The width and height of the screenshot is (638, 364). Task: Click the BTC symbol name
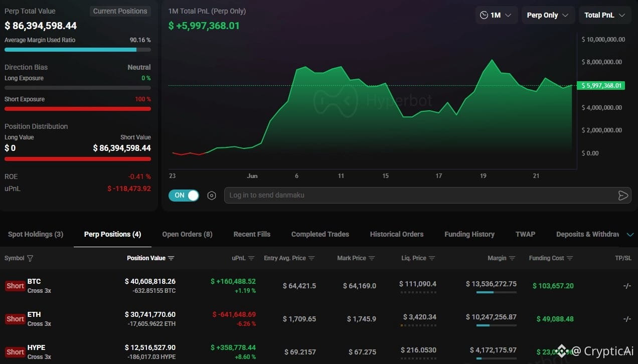[x=34, y=281]
